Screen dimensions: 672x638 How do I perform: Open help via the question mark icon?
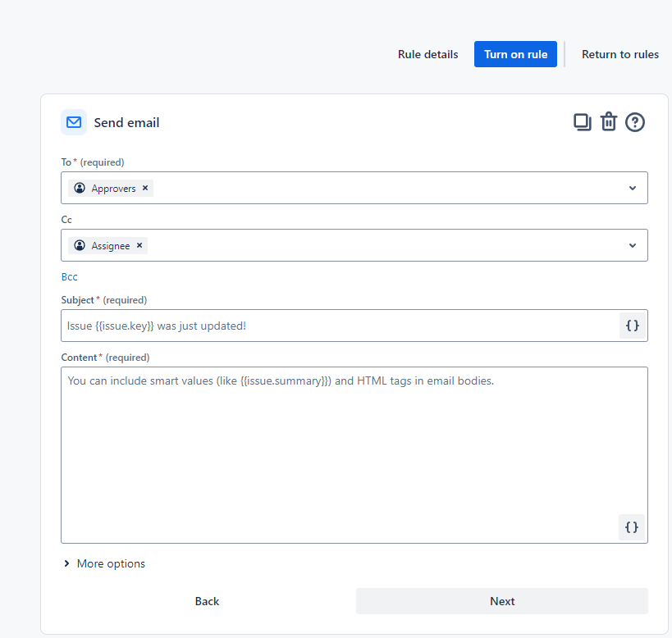[635, 122]
